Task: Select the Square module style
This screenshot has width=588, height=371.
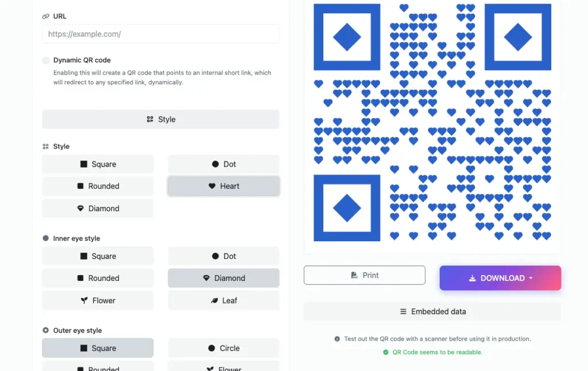Action: (98, 164)
